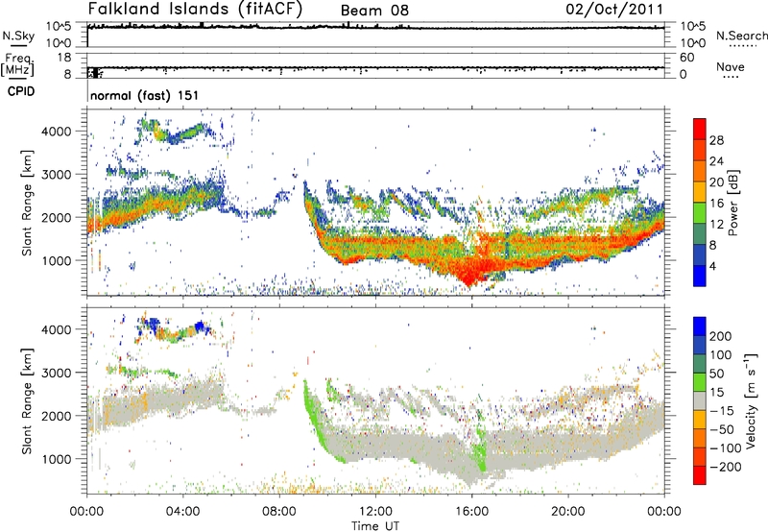Screen dimensions: 768x532
Task: Click the 'Beam 08' label
Action: pyautogui.click(x=374, y=11)
